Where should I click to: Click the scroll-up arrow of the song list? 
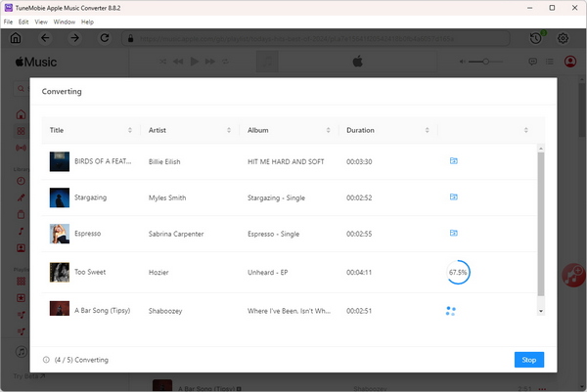click(x=541, y=149)
